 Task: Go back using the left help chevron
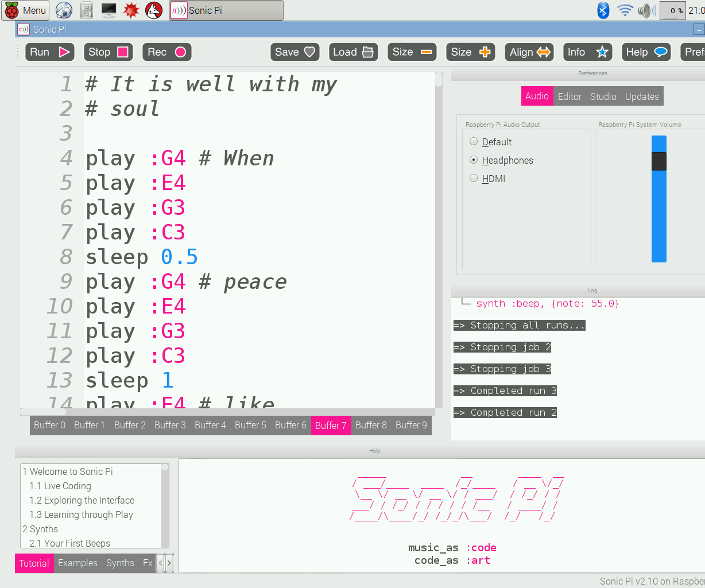[x=161, y=563]
